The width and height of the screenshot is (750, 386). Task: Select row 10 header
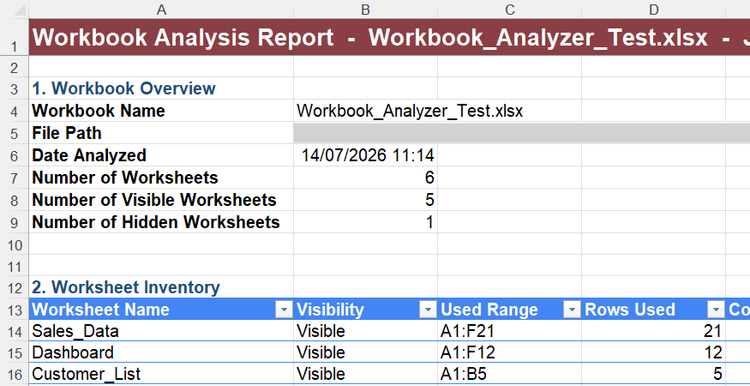coord(14,245)
